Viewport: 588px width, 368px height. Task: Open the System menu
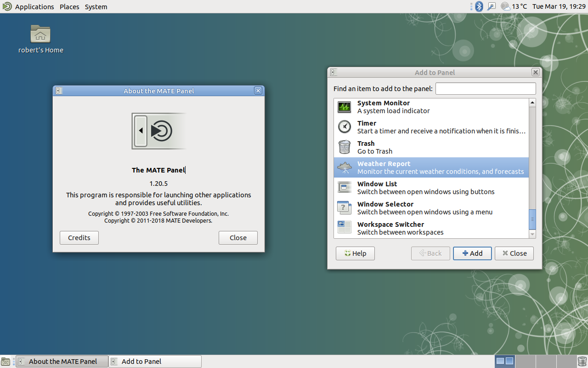pos(96,6)
